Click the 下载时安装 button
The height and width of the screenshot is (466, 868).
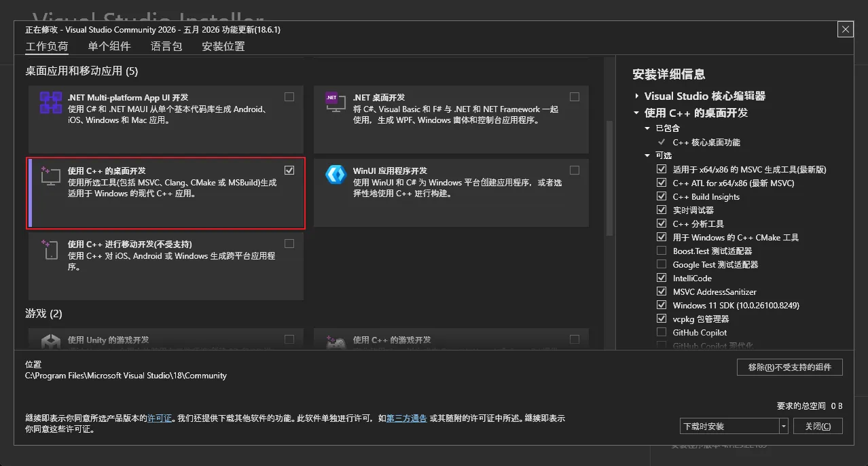pyautogui.click(x=729, y=426)
